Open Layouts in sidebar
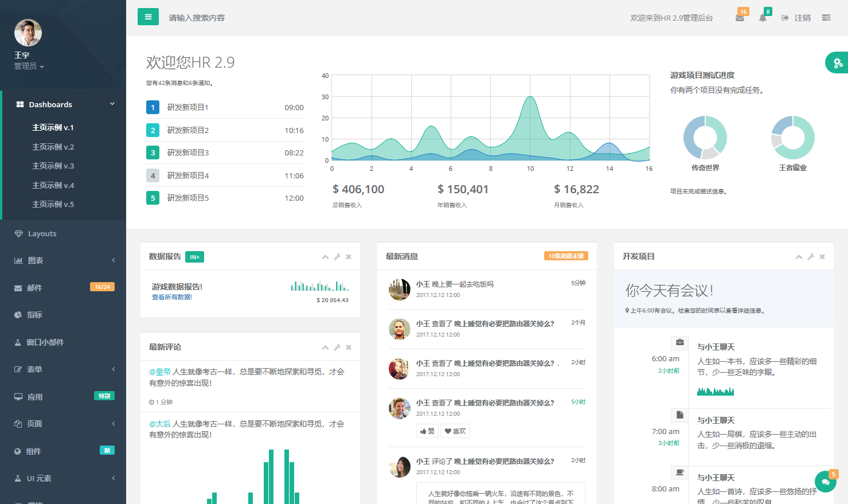848x504 pixels. point(63,233)
